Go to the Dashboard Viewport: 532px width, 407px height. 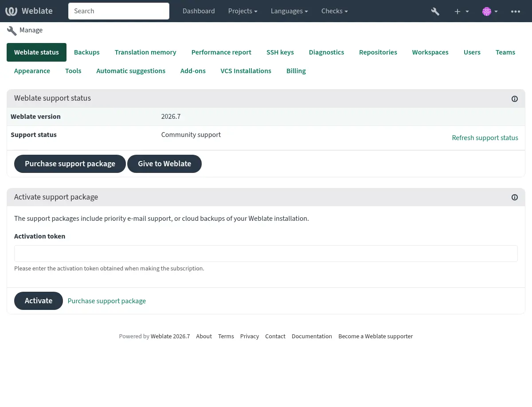pyautogui.click(x=199, y=11)
